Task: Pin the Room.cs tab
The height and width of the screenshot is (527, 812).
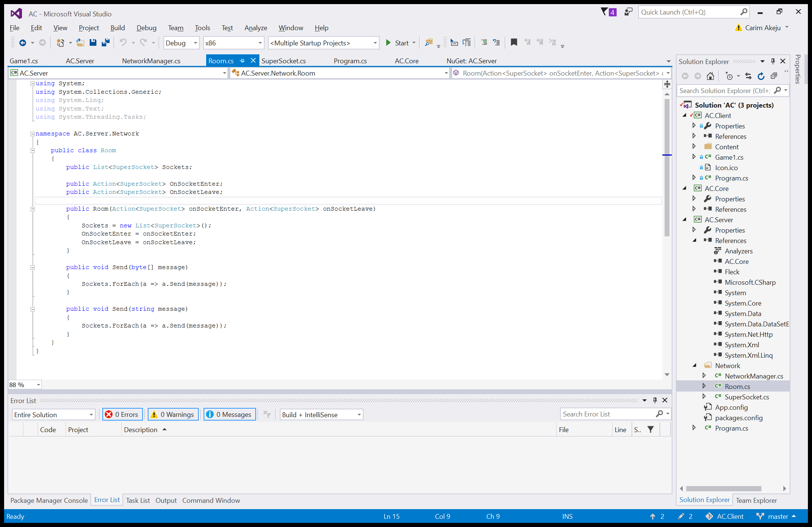Action: (x=242, y=61)
